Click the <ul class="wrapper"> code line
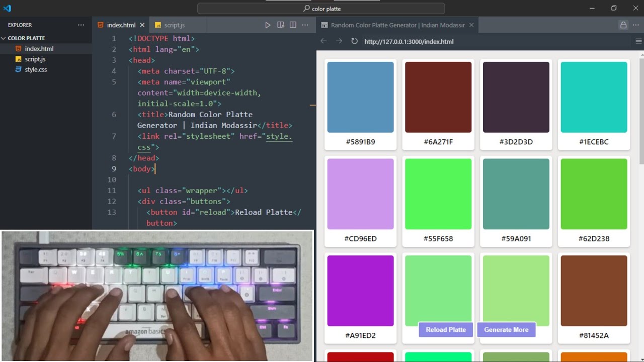Screen dimensions: 644x362 [193, 191]
